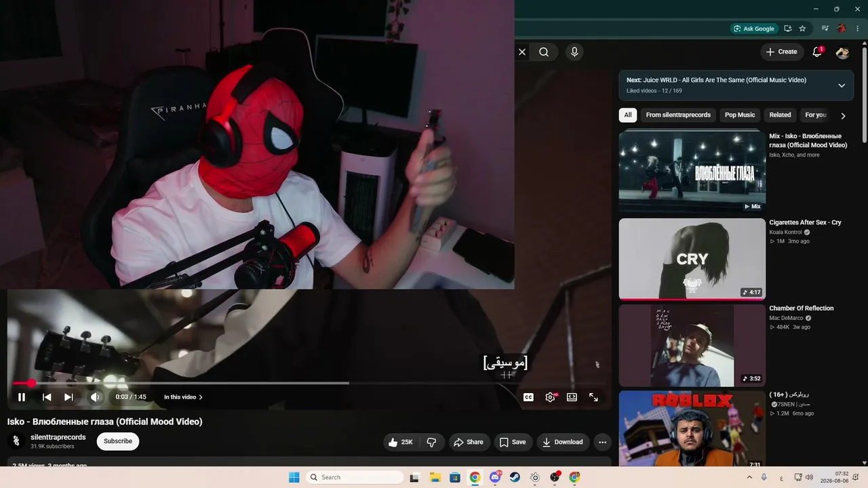Go to the Koala Kontrol channel
Viewport: 868px width, 488px height.
[x=786, y=232]
